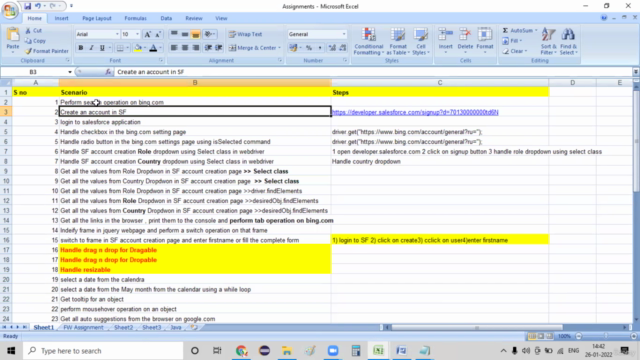Open Cell Styles gallery
The width and height of the screenshot is (640, 360).
(421, 41)
